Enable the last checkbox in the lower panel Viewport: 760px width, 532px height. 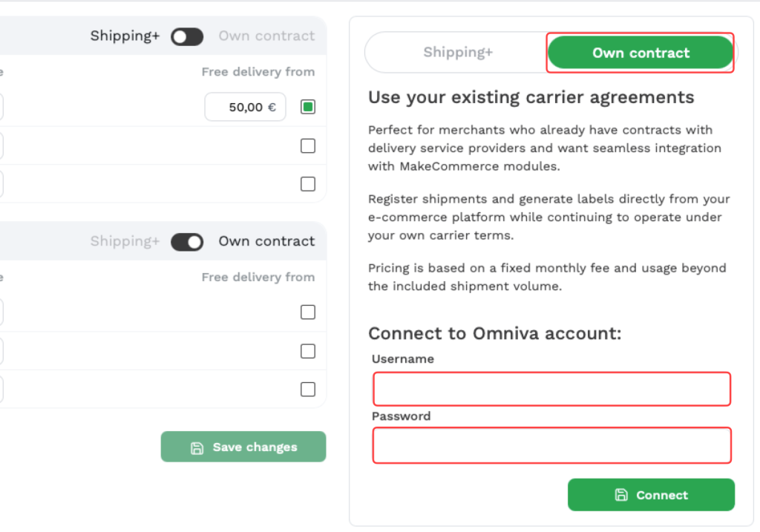308,390
